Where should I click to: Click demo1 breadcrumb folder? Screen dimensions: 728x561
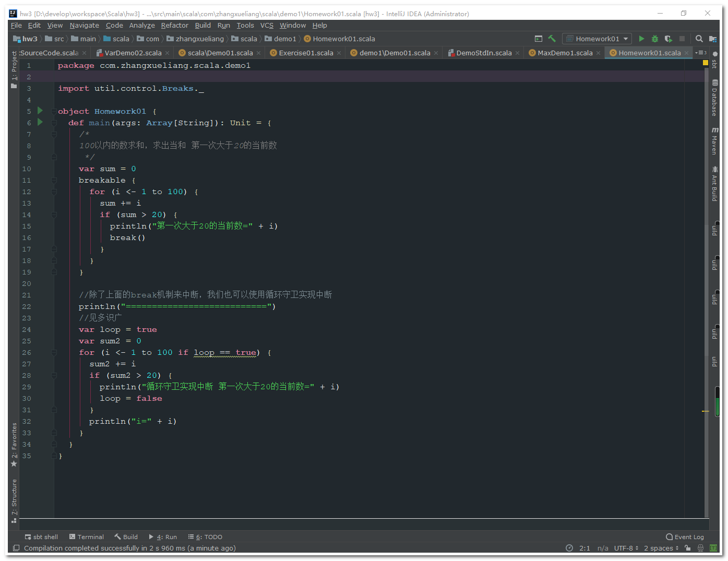click(x=280, y=39)
